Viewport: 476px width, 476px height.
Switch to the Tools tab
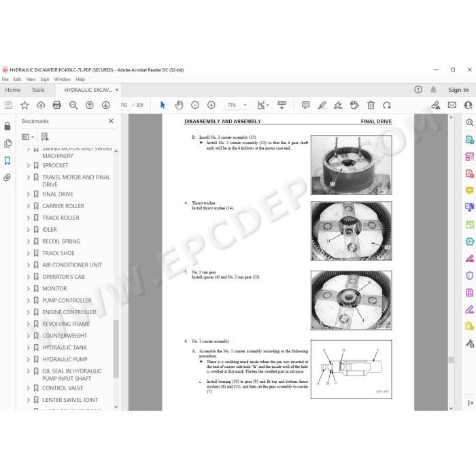(38, 90)
